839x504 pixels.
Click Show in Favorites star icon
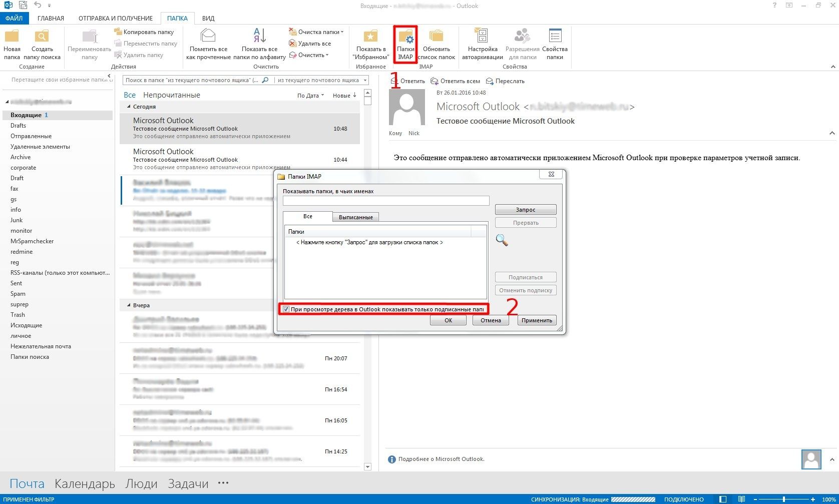(370, 37)
